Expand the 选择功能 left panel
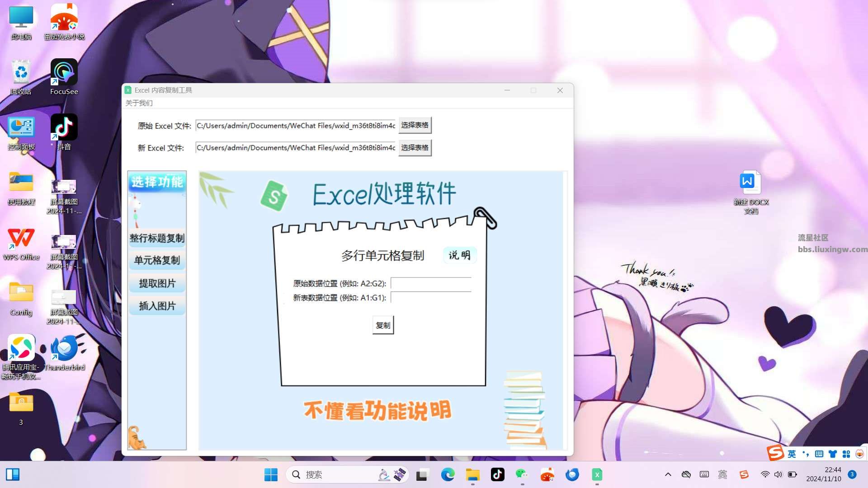The height and width of the screenshot is (488, 868). point(157,182)
